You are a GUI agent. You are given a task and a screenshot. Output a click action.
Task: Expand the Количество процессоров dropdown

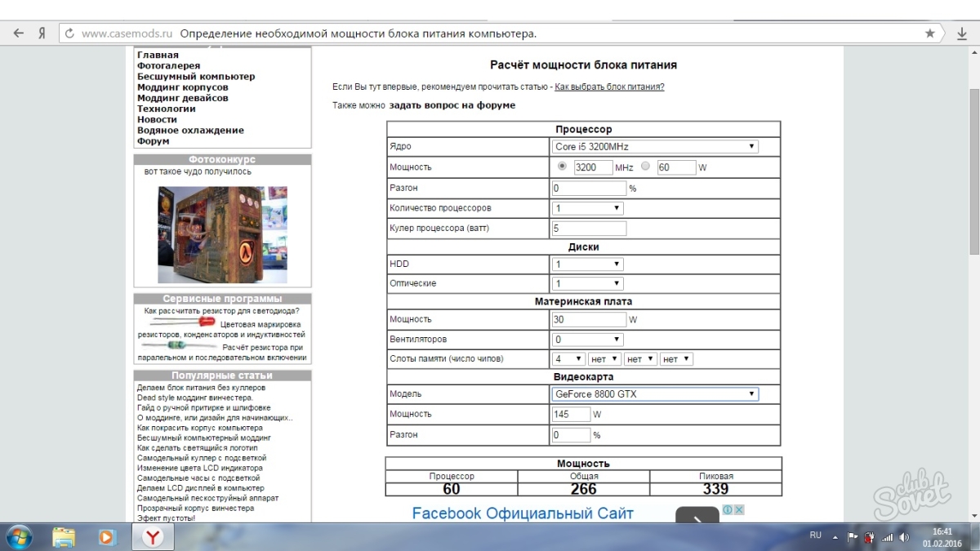588,208
